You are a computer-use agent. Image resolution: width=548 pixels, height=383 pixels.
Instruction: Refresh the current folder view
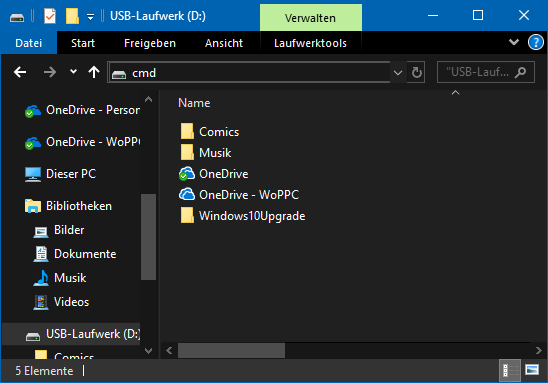click(x=416, y=73)
